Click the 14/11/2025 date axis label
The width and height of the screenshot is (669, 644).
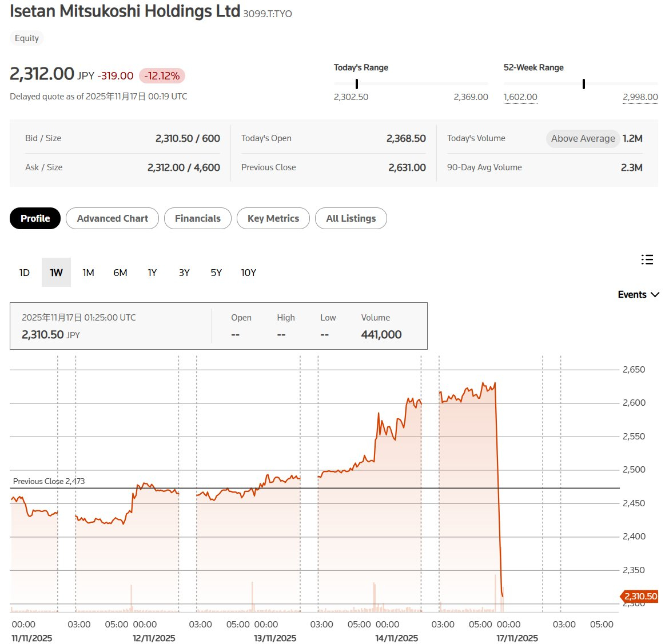pyautogui.click(x=397, y=638)
